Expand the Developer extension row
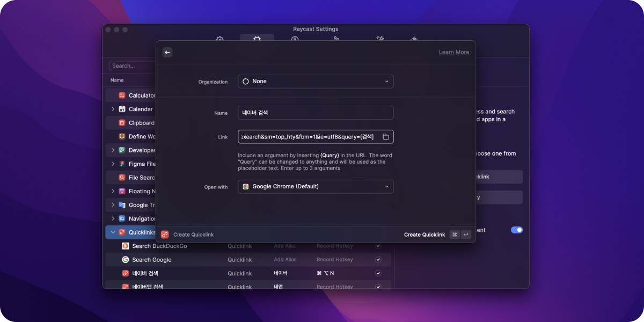 pyautogui.click(x=113, y=150)
